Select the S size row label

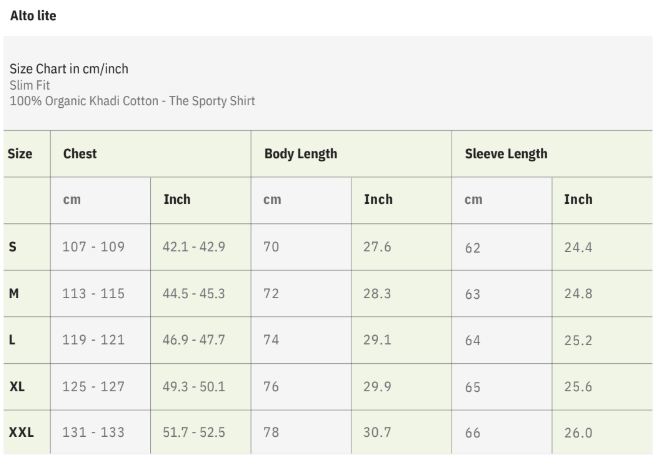pyautogui.click(x=12, y=247)
